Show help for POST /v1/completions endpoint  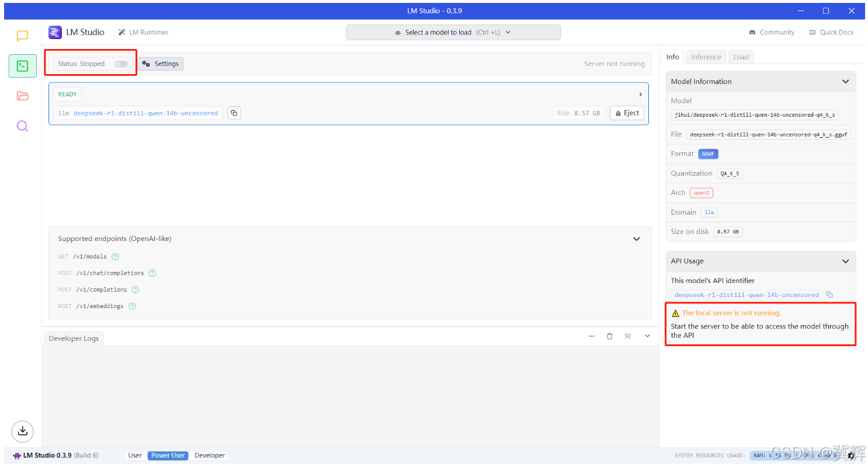(x=136, y=289)
